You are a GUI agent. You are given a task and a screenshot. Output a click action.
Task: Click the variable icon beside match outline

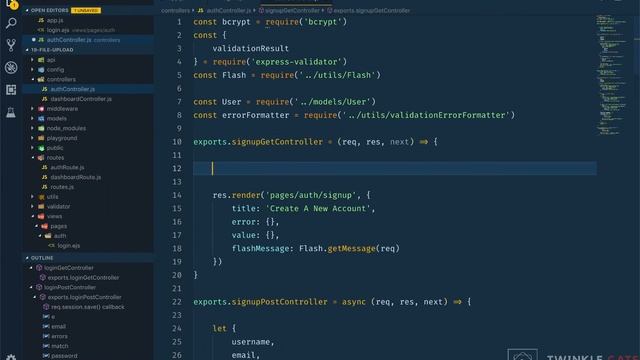[46, 346]
